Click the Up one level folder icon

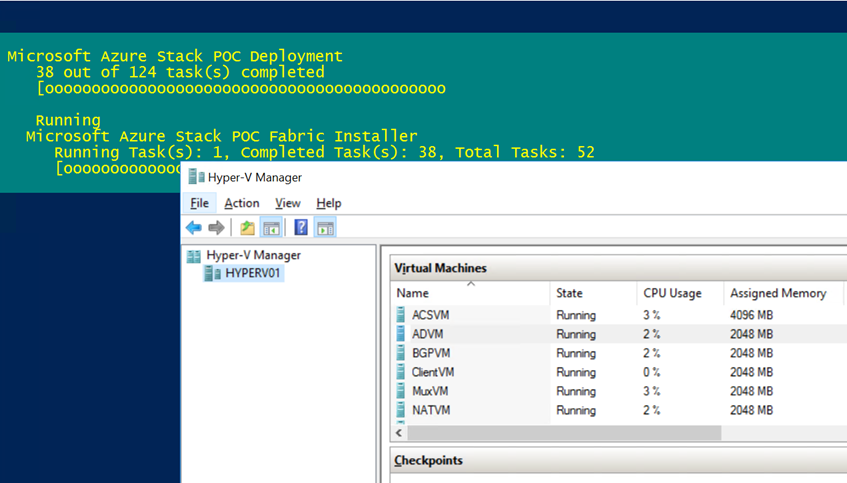(x=247, y=227)
